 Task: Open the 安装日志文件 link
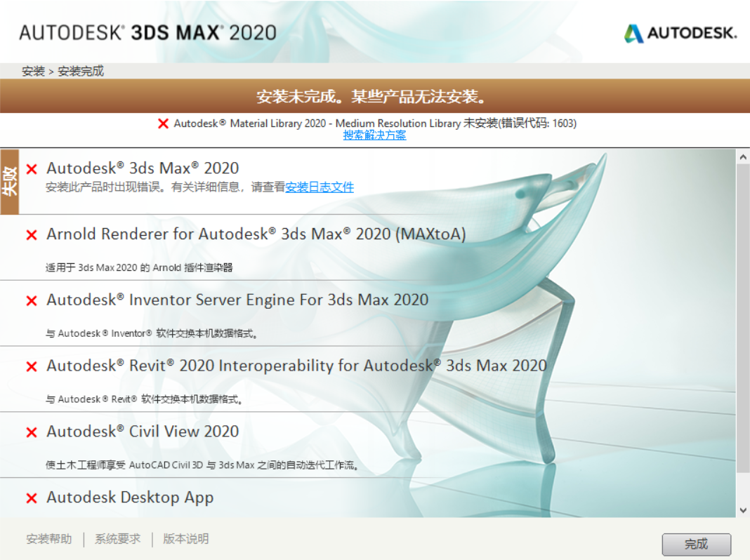pos(320,187)
